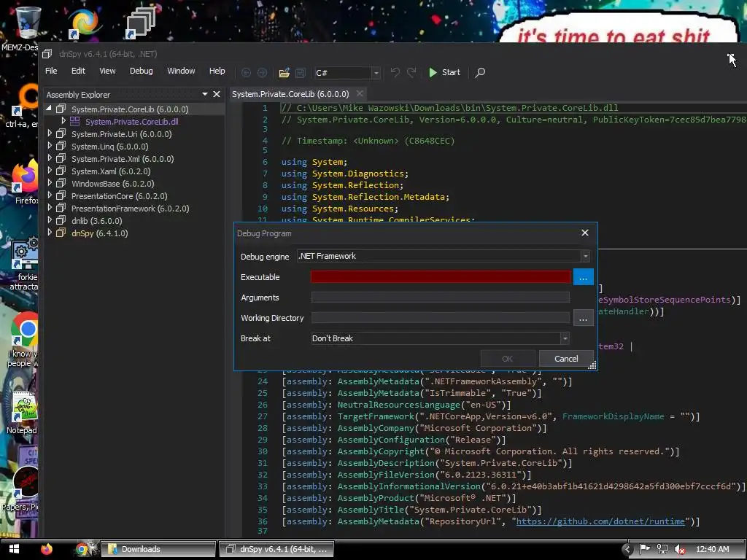Close the Debug Program dialog
Viewport: 747px width, 560px height.
(x=585, y=233)
